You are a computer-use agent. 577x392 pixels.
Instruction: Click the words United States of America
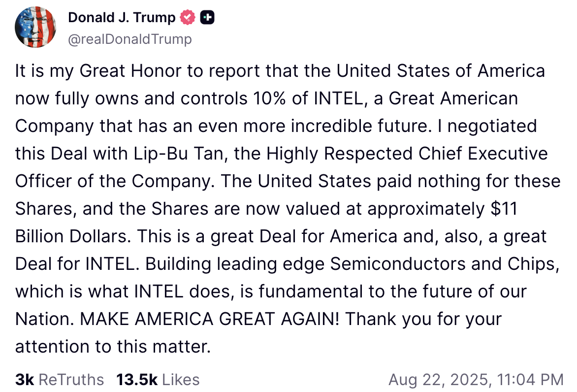click(441, 71)
